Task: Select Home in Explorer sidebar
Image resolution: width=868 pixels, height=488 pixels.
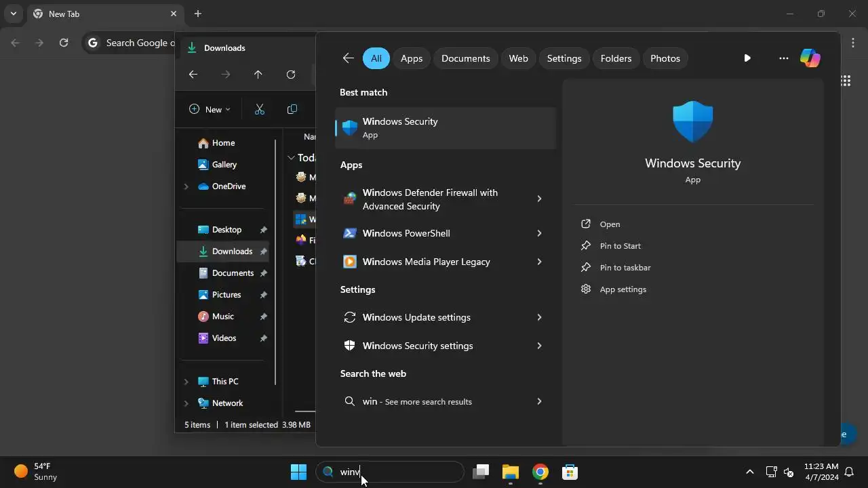Action: [x=223, y=143]
